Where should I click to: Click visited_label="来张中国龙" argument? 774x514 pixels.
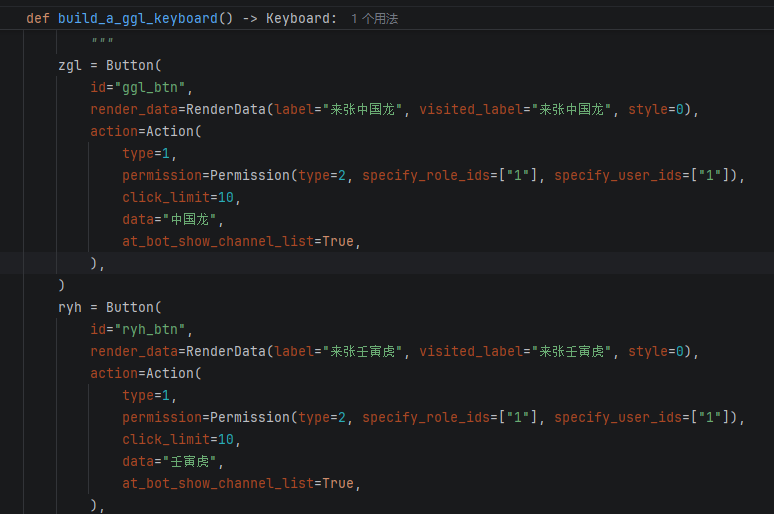click(x=515, y=110)
